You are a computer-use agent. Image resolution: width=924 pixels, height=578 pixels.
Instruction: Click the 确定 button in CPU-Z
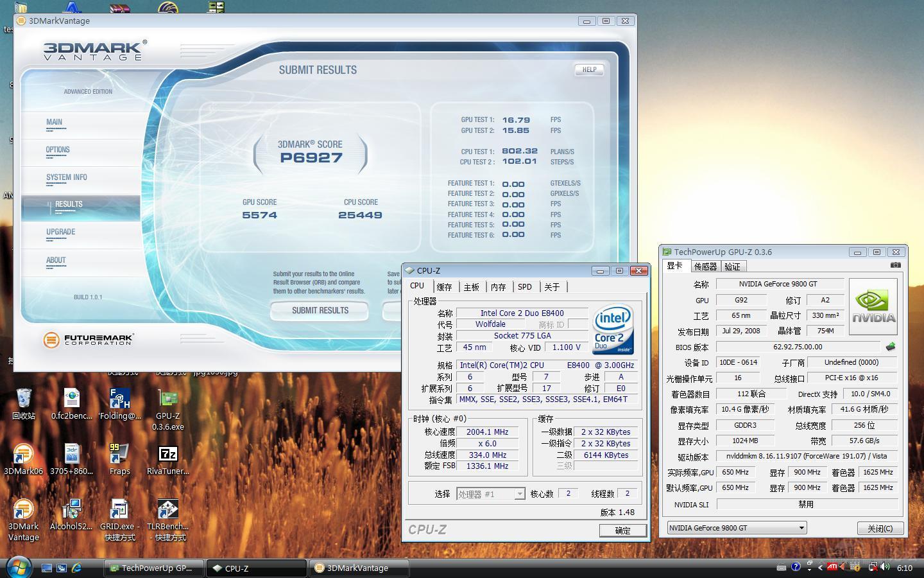click(622, 530)
